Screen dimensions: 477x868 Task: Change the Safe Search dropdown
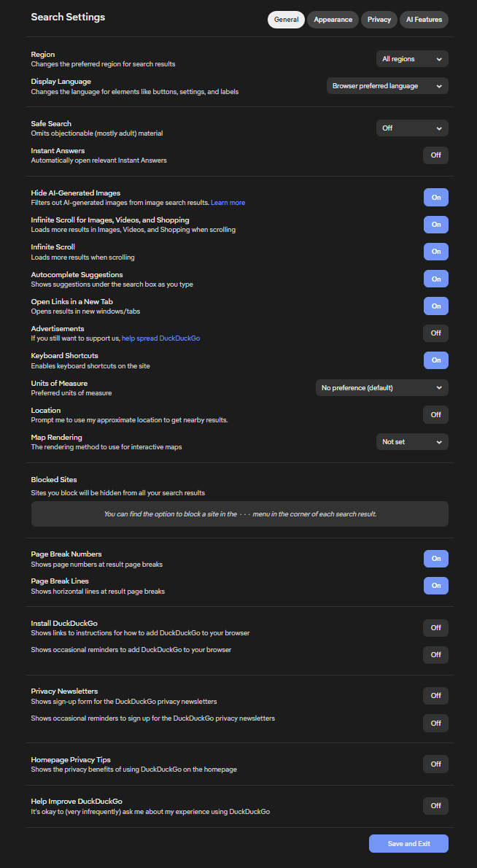412,128
